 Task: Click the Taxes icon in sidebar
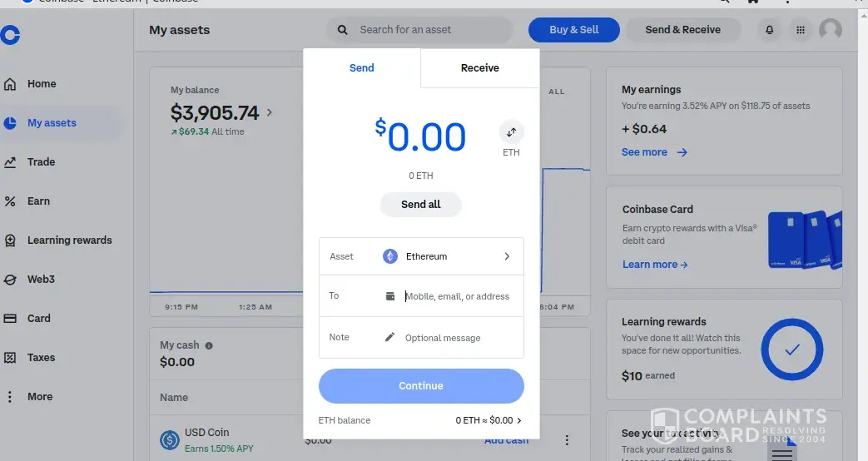pyautogui.click(x=10, y=358)
